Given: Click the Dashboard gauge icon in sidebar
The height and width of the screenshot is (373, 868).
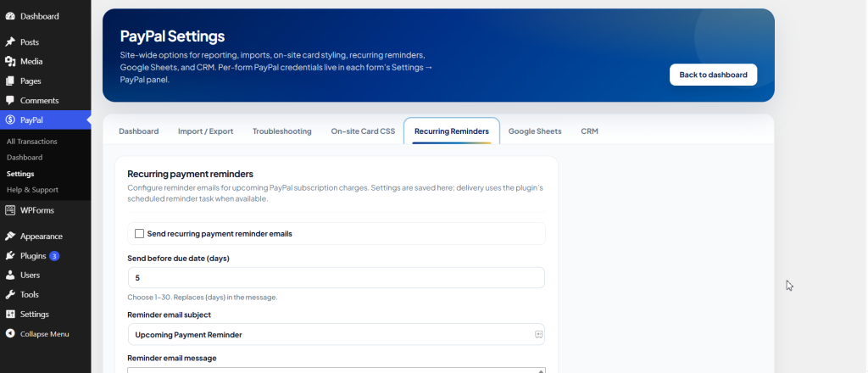Looking at the screenshot, I should [10, 17].
